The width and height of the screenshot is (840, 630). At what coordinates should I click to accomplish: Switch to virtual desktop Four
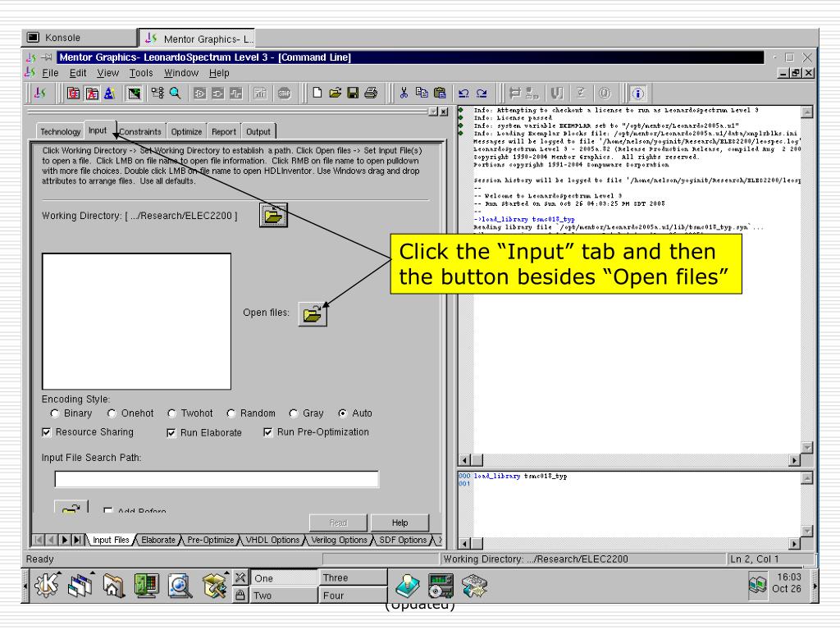point(353,596)
